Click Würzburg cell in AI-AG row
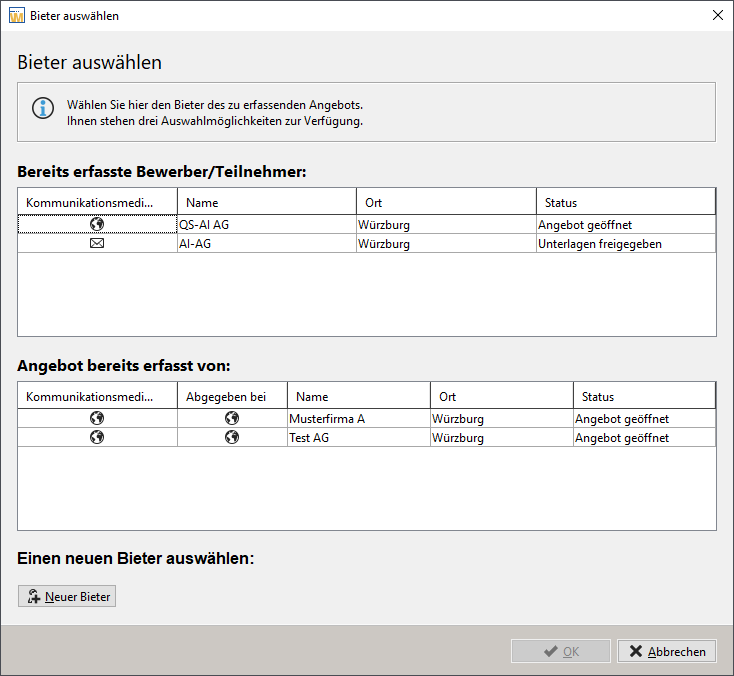734x676 pixels. (x=447, y=243)
